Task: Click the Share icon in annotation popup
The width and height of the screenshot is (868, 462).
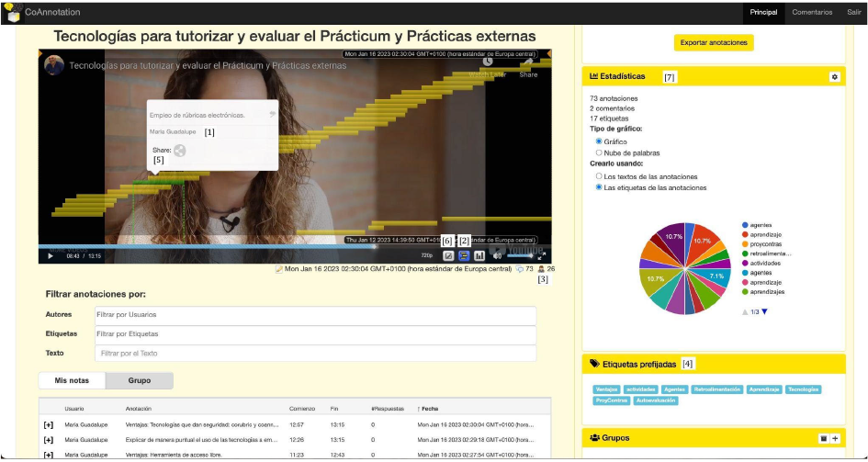Action: point(180,151)
